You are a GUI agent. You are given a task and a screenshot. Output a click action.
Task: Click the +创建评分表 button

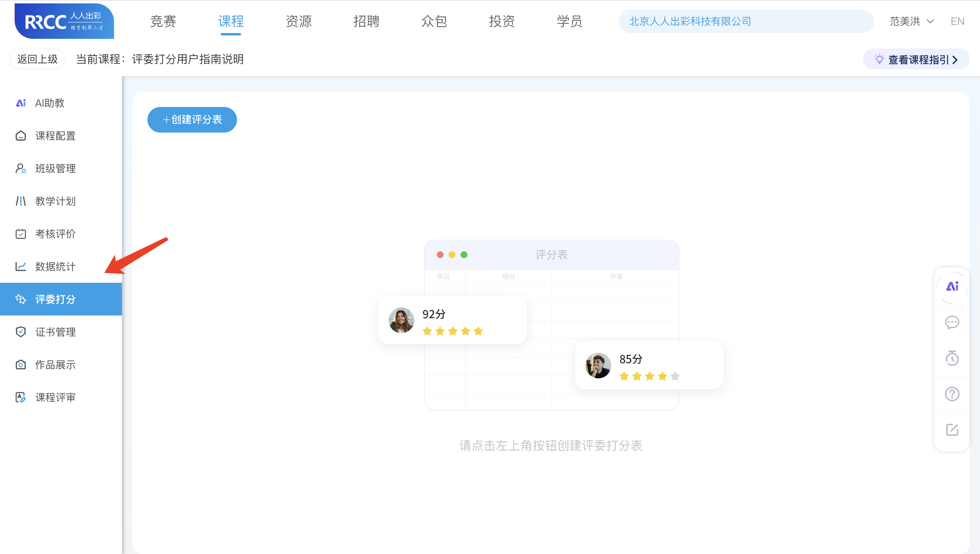[x=192, y=120]
